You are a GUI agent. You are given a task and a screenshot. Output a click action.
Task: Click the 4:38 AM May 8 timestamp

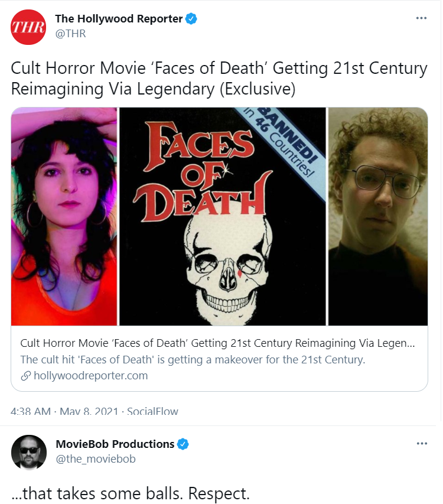[x=64, y=411]
